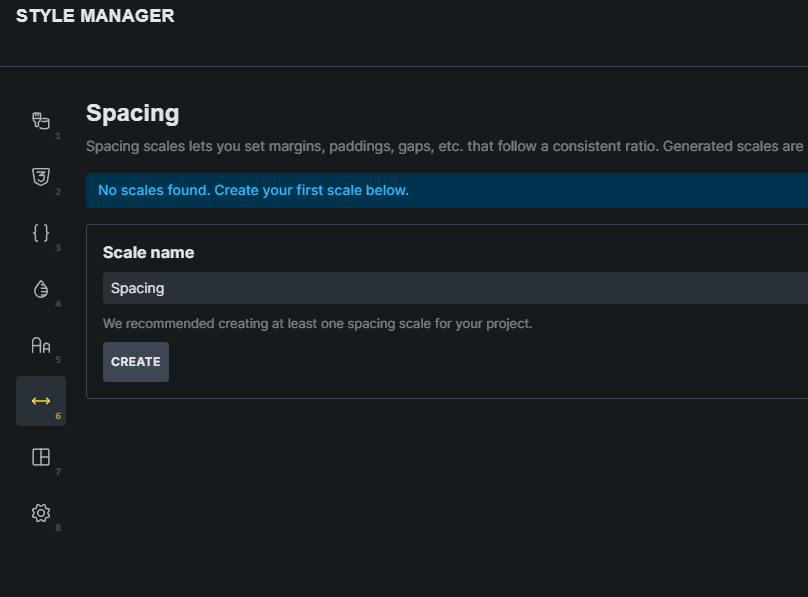Open the CSS3 shield icon panel
The width and height of the screenshot is (808, 597).
[x=41, y=177]
